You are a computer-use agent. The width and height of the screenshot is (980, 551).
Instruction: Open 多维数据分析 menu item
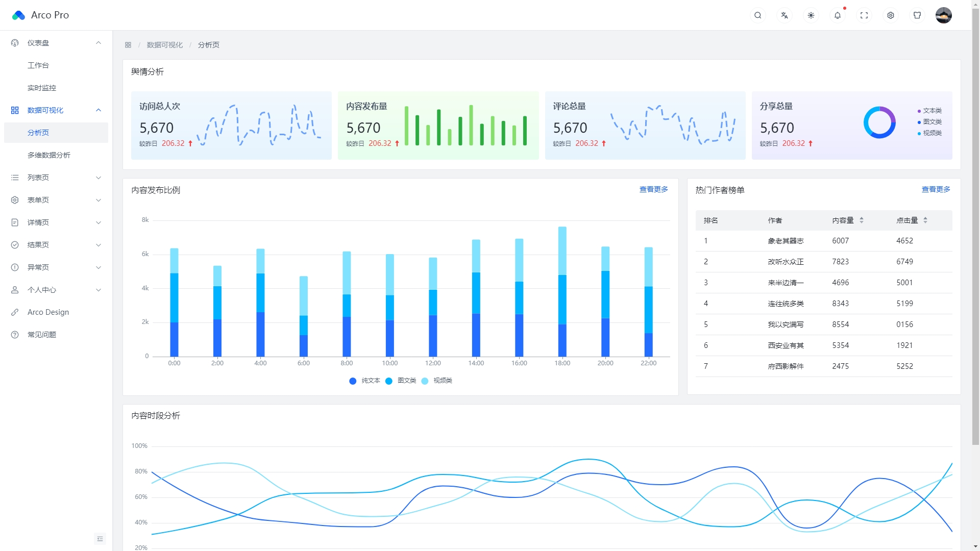tap(49, 155)
